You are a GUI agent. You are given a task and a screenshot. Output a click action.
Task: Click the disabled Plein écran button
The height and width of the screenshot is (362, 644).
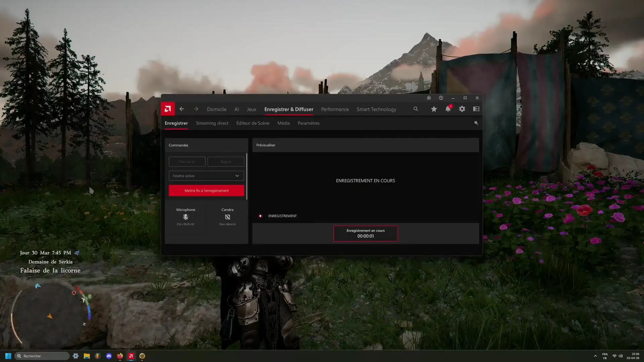point(187,162)
